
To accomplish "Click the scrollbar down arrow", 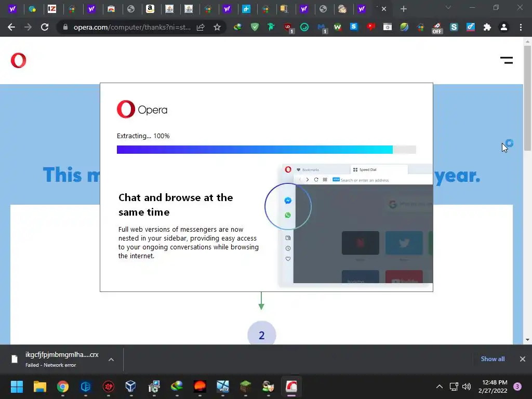I will click(x=527, y=340).
